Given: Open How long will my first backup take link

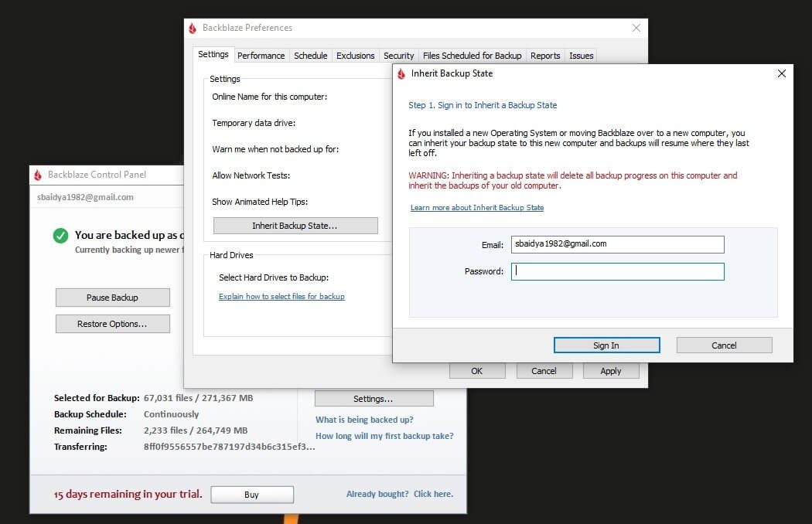Looking at the screenshot, I should [384, 436].
